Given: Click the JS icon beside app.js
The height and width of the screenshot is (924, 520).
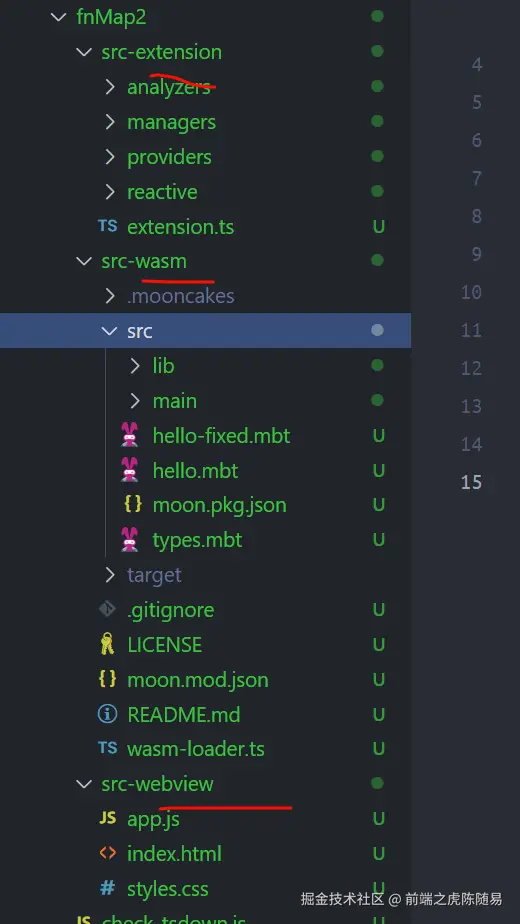Looking at the screenshot, I should click(x=108, y=818).
